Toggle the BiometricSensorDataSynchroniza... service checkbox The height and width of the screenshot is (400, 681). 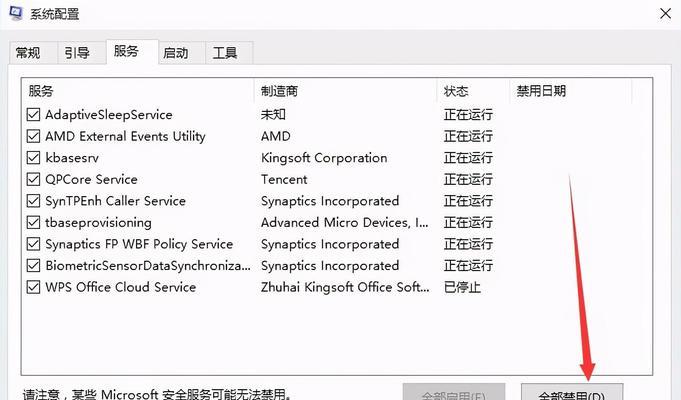(x=34, y=266)
